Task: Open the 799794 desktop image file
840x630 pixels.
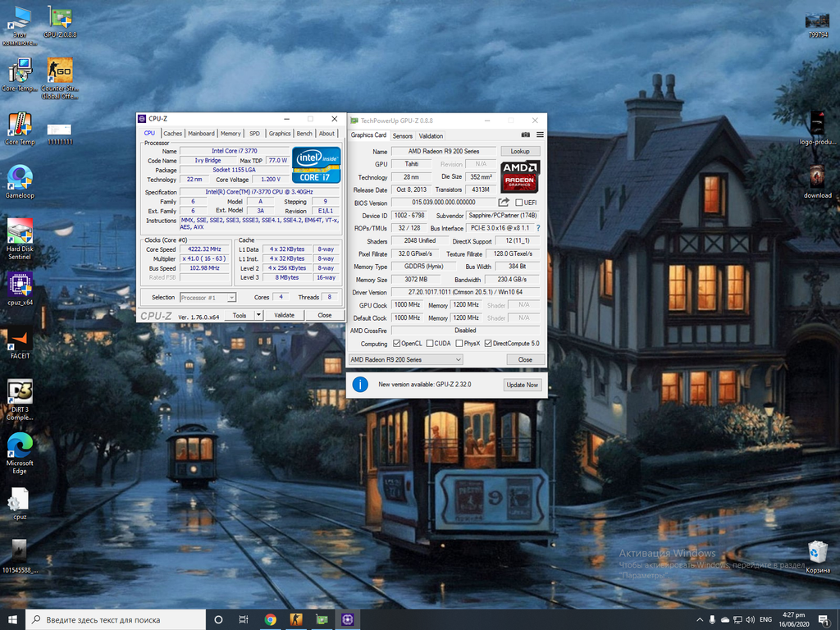Action: (818, 25)
